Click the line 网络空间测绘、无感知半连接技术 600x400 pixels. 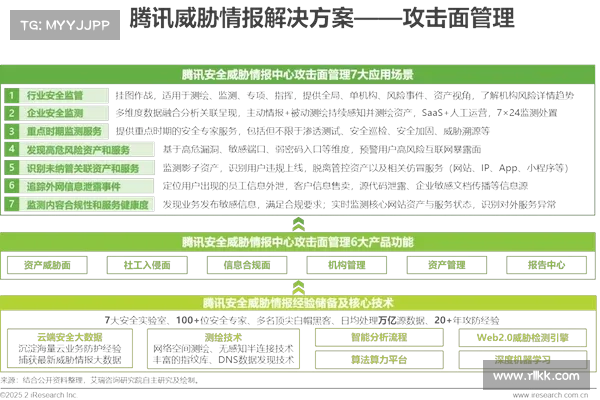pyautogui.click(x=223, y=349)
